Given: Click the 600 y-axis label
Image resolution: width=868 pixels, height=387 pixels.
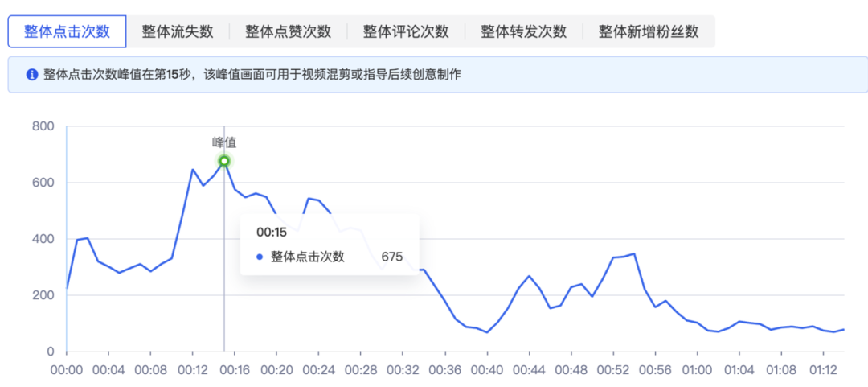Looking at the screenshot, I should (x=43, y=183).
